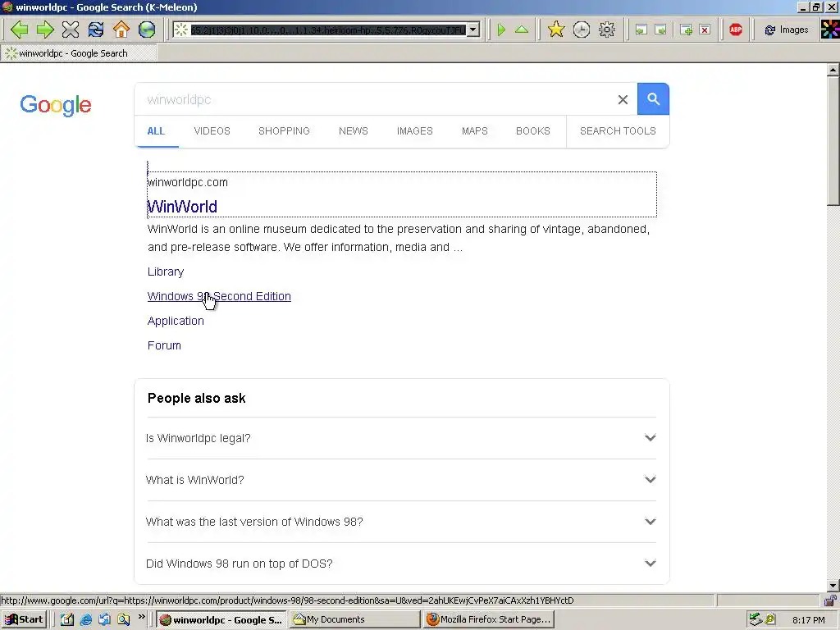Viewport: 840px width, 630px height.
Task: Clear the search query with X
Action: (x=623, y=99)
